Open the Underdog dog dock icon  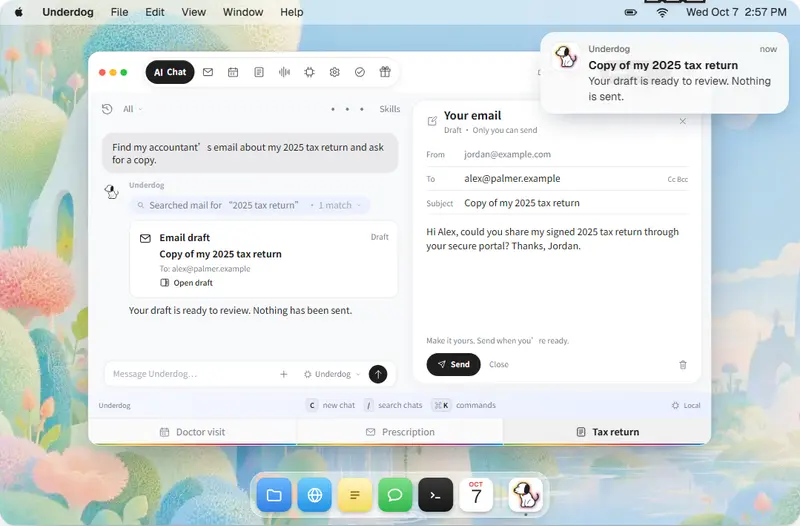tap(526, 495)
